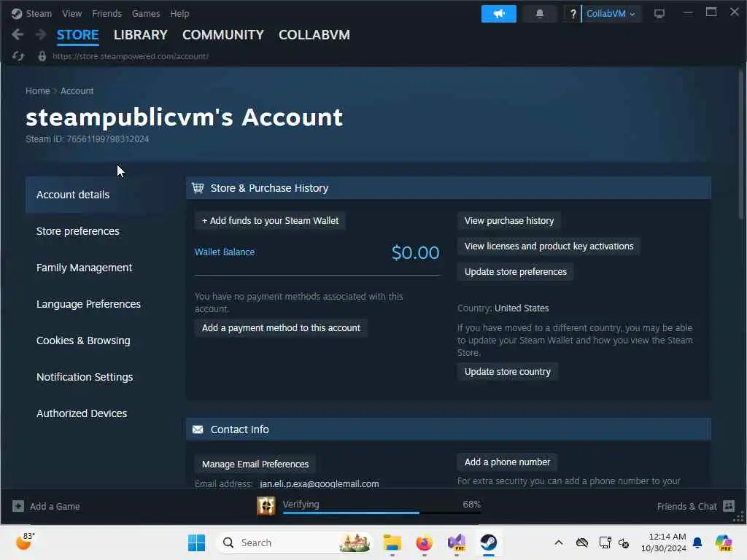Open Visual Studio Preview taskbar icon
The width and height of the screenshot is (747, 560).
tap(457, 542)
